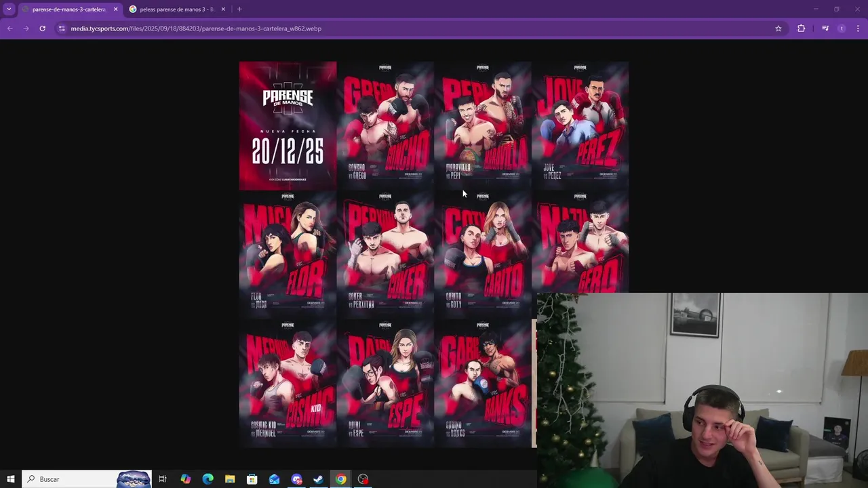This screenshot has height=488, width=868.
Task: Go forward to the next page
Action: point(26,28)
